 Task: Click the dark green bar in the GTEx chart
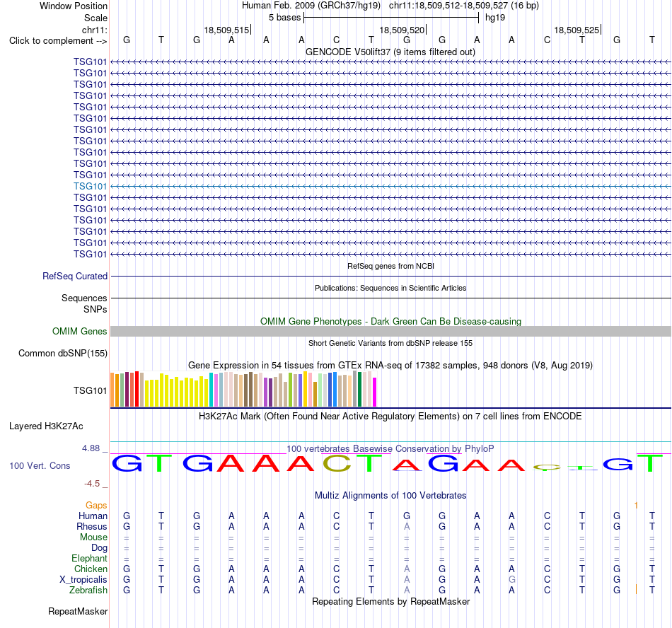coord(359,390)
